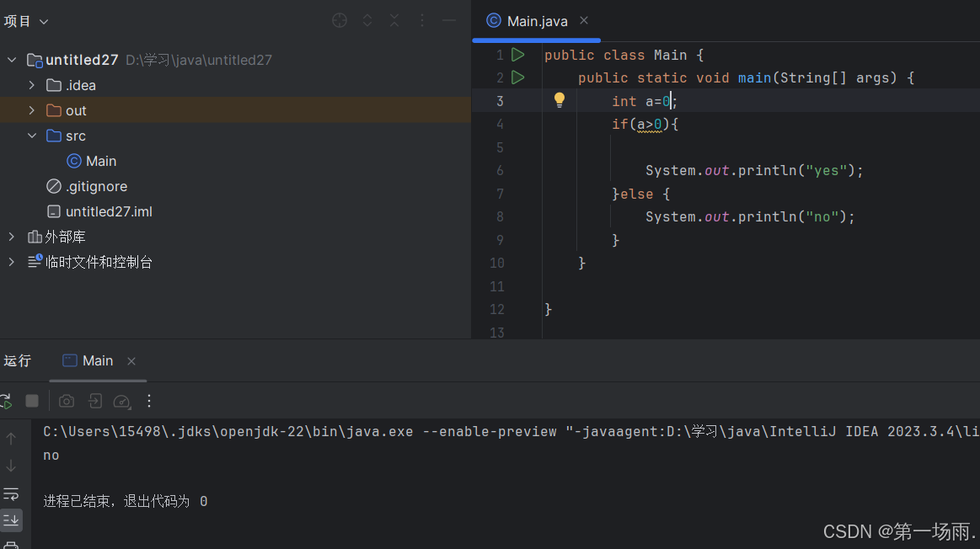Collapse the src folder
The width and height of the screenshot is (980, 549).
[32, 136]
